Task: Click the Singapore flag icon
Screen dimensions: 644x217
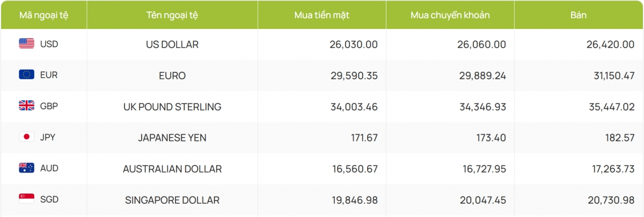Action: click(27, 199)
